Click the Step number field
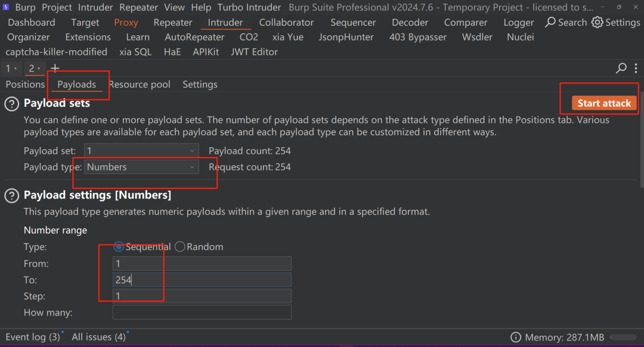The image size is (644, 347). (x=202, y=296)
